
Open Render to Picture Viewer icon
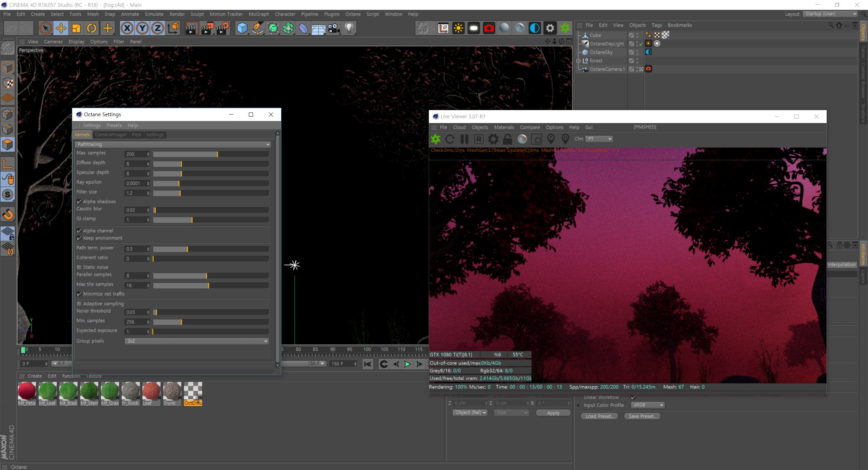pyautogui.click(x=207, y=28)
